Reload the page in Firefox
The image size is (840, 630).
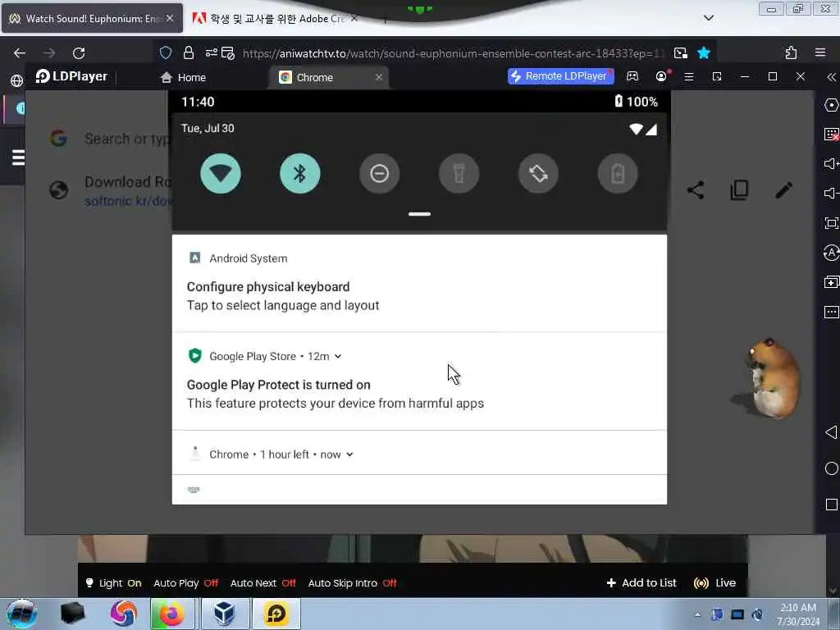(x=79, y=52)
